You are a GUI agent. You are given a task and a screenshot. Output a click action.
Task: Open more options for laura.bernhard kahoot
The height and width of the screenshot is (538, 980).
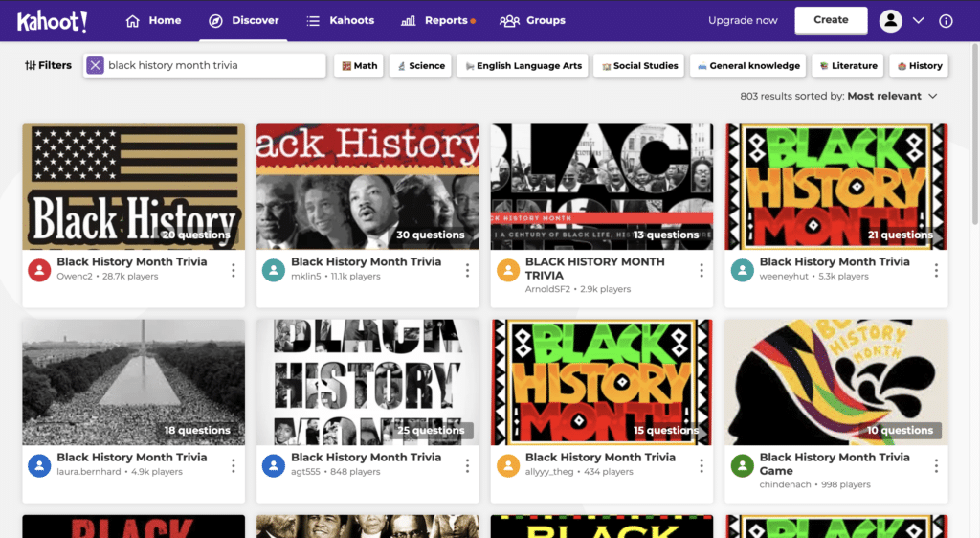pos(234,465)
